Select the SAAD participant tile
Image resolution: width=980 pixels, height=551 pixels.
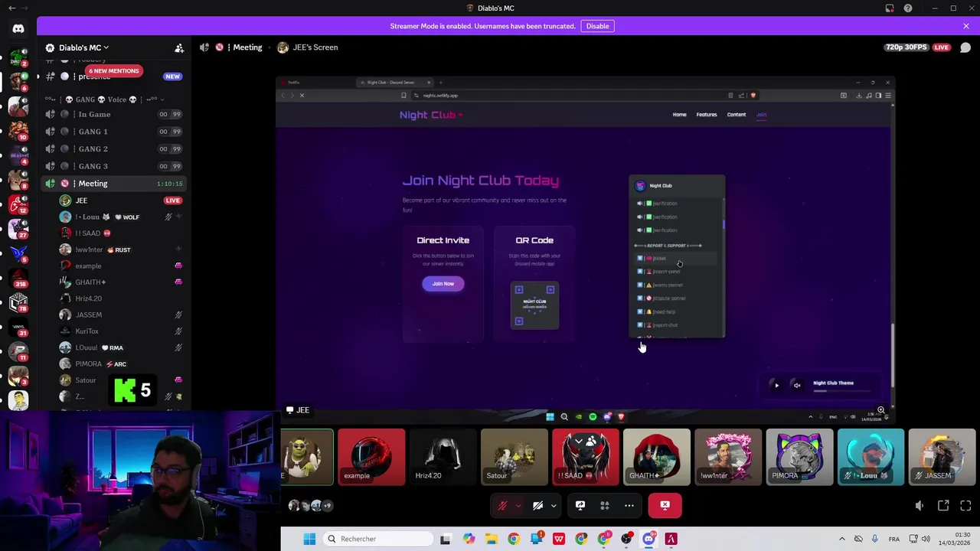pos(585,457)
